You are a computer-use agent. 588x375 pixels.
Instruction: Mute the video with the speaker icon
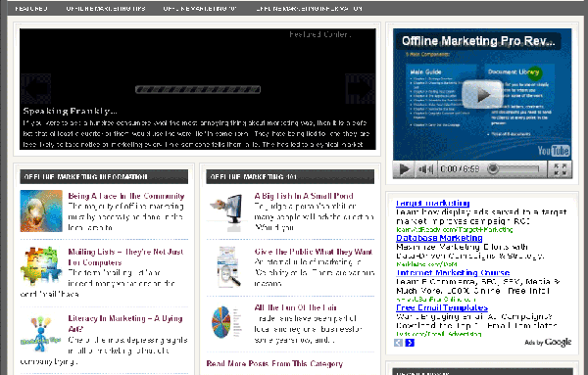click(x=425, y=169)
